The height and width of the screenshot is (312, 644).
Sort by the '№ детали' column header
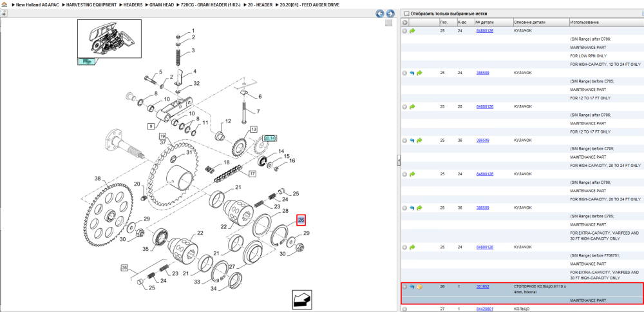[493, 22]
